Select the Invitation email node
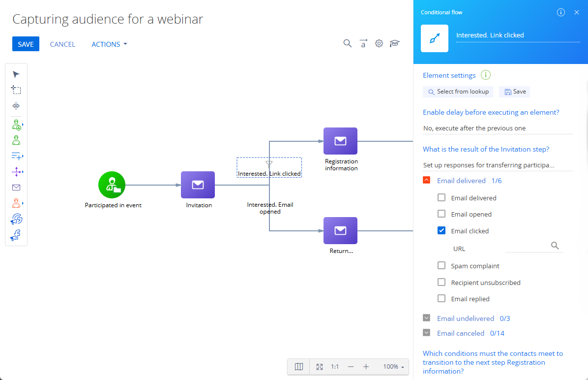This screenshot has height=380, width=588. pos(198,185)
